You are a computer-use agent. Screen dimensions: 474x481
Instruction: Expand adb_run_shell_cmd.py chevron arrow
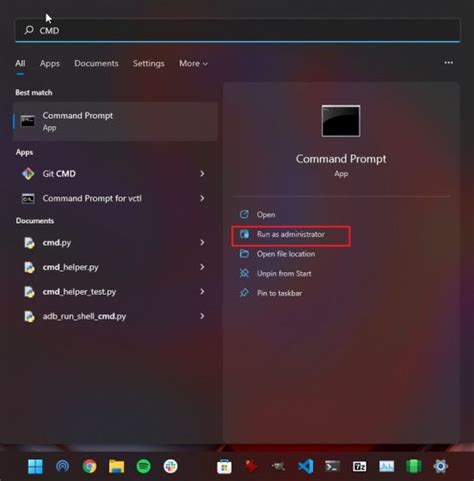click(202, 316)
